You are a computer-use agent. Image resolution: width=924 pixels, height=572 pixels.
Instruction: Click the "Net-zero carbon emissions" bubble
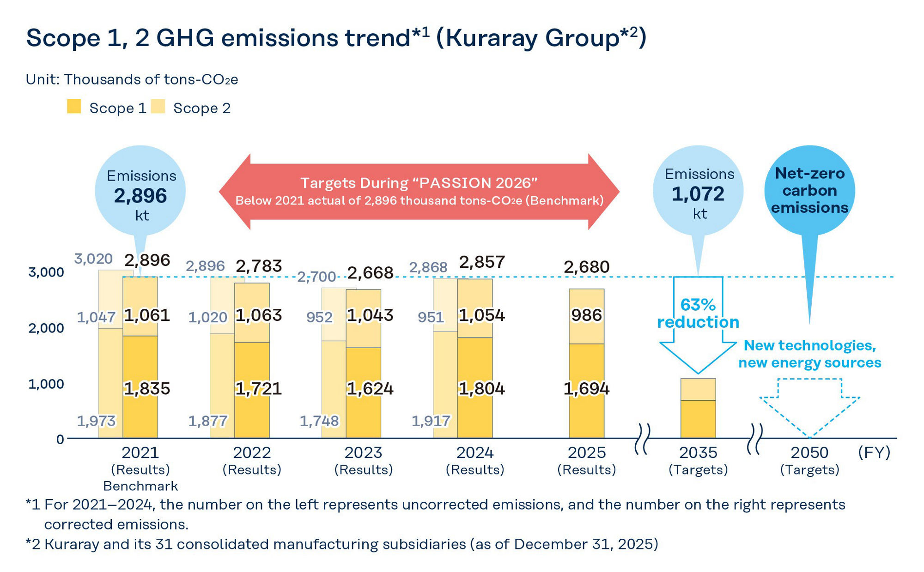[x=809, y=191]
